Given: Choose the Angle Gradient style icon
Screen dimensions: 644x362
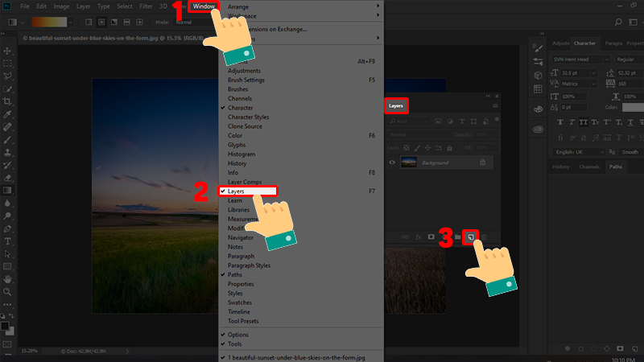Looking at the screenshot, I should (114, 22).
